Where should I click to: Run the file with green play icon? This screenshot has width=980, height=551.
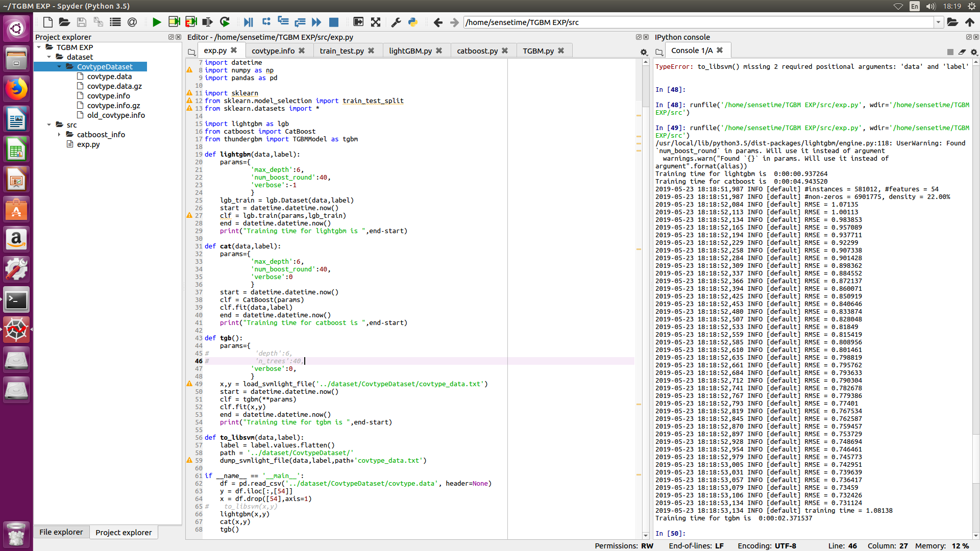pos(157,22)
